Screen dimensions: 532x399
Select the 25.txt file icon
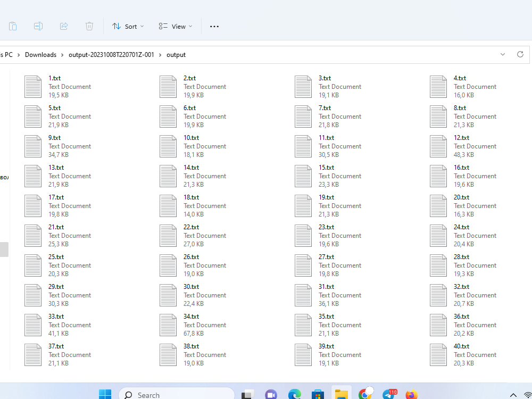click(x=33, y=266)
